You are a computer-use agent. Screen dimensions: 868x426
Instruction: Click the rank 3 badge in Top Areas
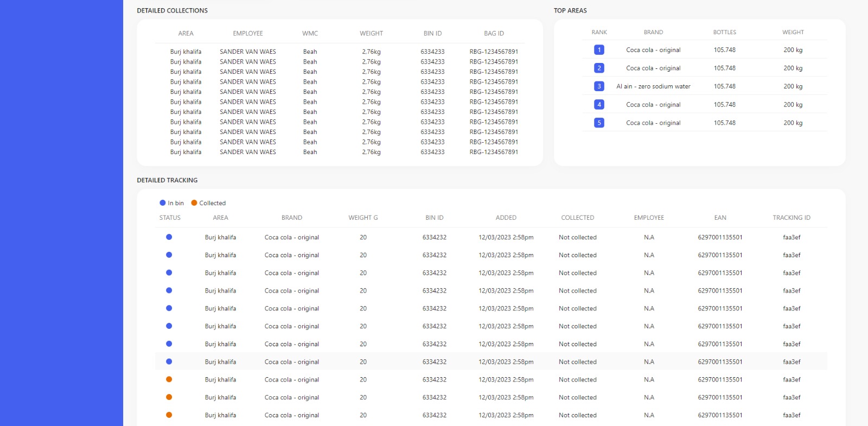(x=599, y=86)
